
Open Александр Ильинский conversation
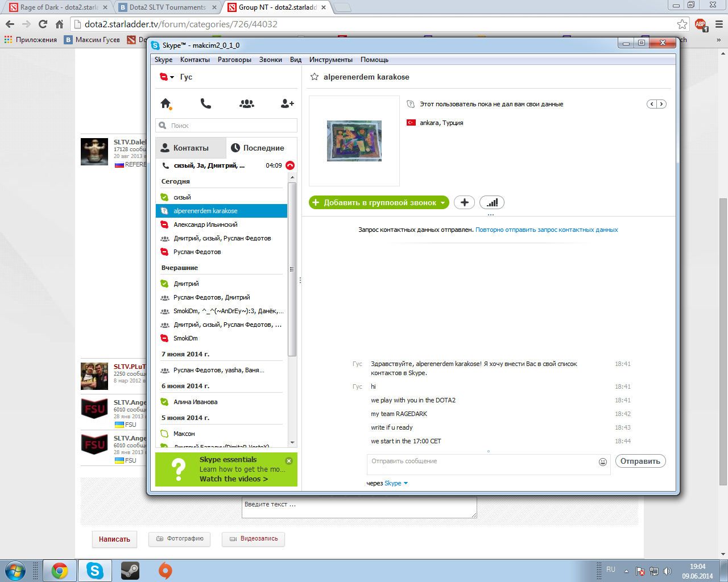click(221, 225)
